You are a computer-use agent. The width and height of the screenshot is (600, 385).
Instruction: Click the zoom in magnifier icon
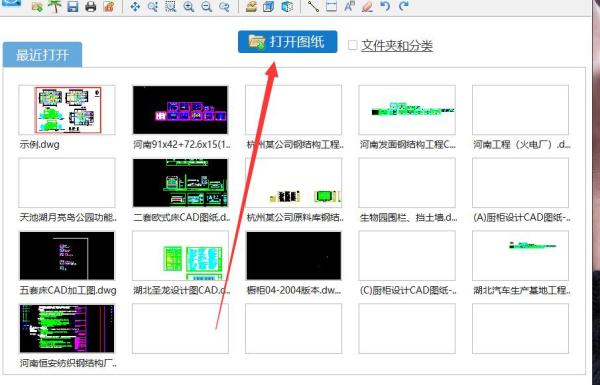189,7
